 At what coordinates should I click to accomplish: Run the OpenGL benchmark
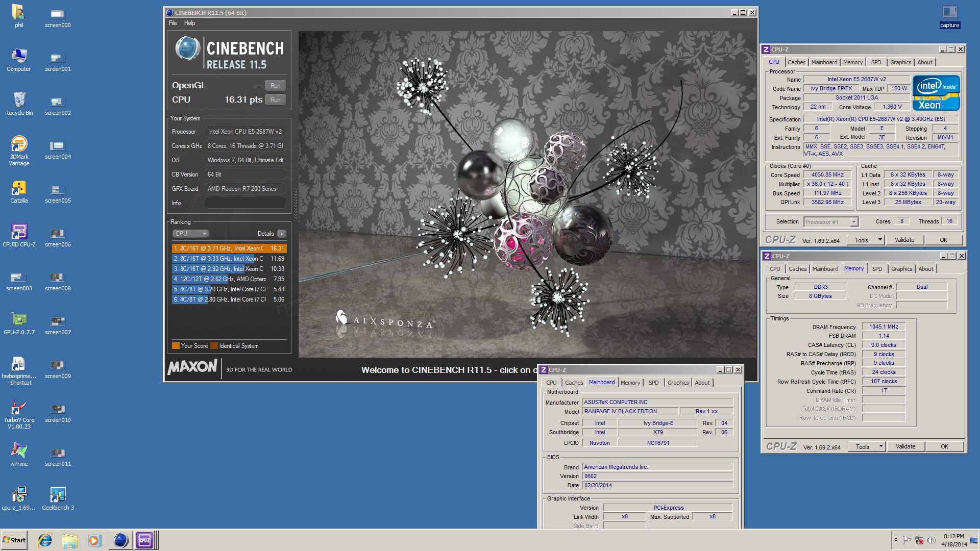[x=275, y=86]
